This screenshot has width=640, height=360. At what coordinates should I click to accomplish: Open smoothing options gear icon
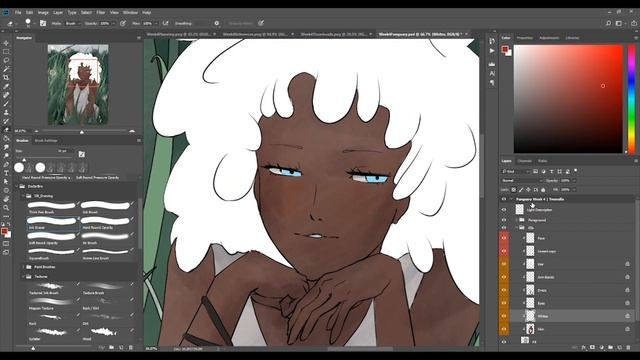217,23
